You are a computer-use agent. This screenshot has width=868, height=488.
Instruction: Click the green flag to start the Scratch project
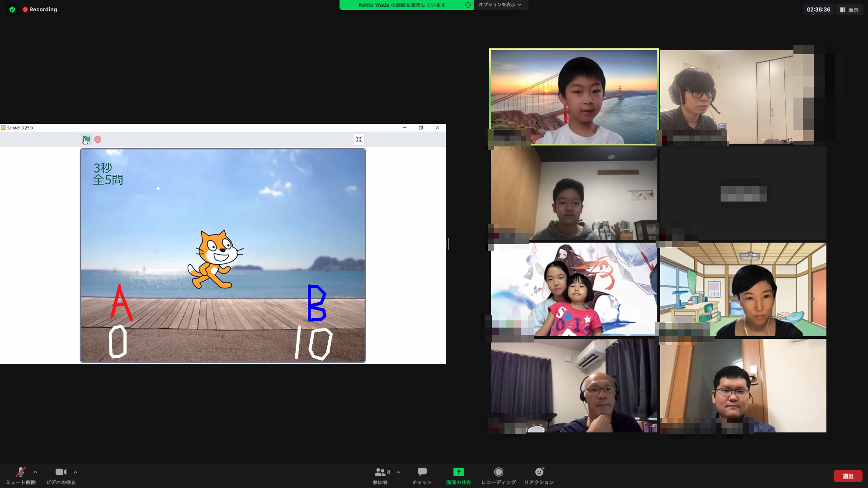(x=86, y=139)
